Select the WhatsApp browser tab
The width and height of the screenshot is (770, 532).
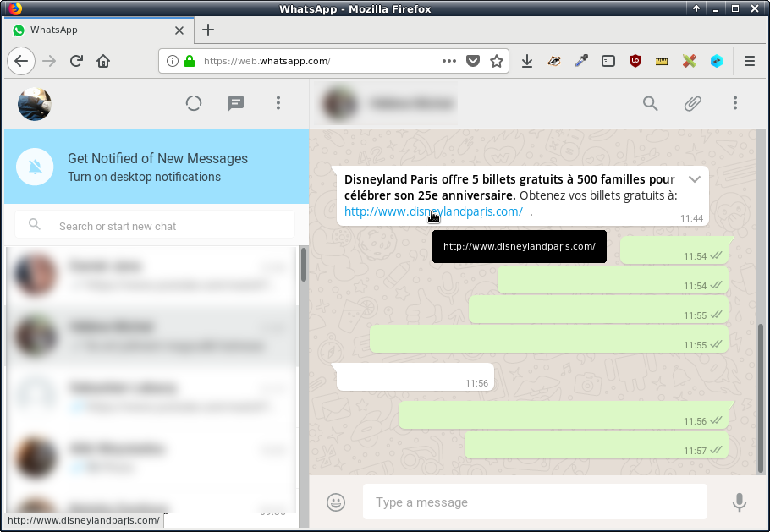[99, 30]
